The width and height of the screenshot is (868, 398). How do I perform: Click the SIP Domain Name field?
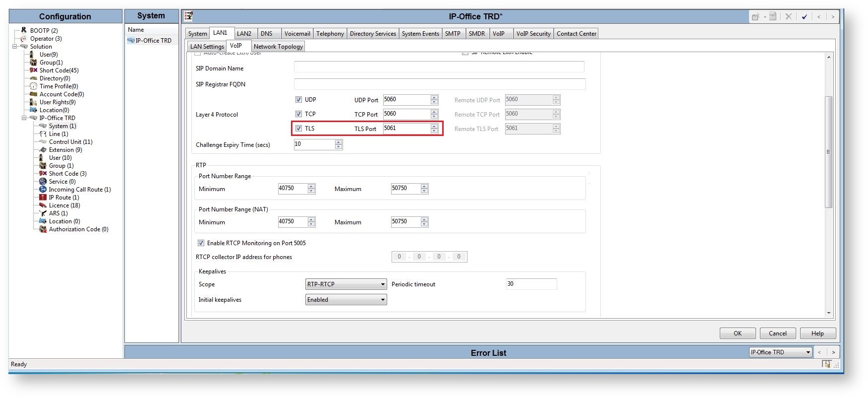tap(439, 66)
